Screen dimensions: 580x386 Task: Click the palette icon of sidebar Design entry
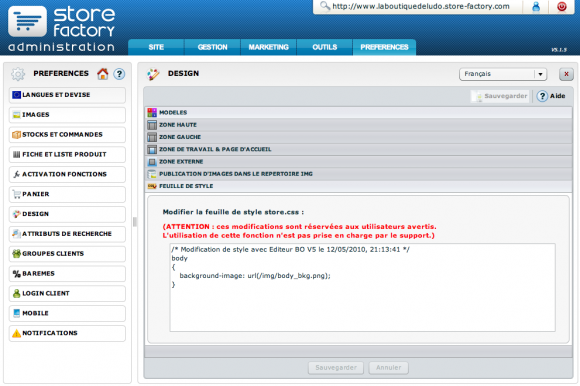click(x=16, y=214)
